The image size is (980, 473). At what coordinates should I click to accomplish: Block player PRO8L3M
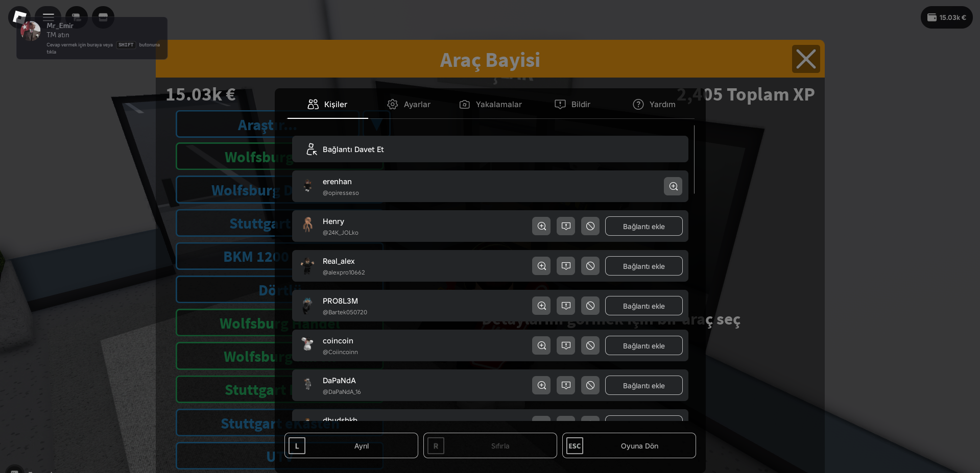coord(590,306)
